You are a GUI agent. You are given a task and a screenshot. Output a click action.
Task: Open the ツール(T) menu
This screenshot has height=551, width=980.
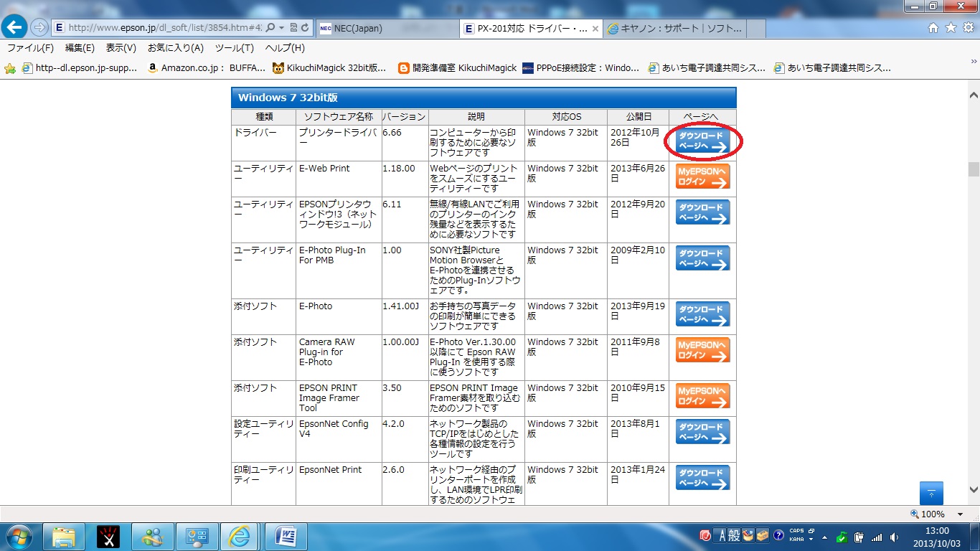click(x=235, y=48)
